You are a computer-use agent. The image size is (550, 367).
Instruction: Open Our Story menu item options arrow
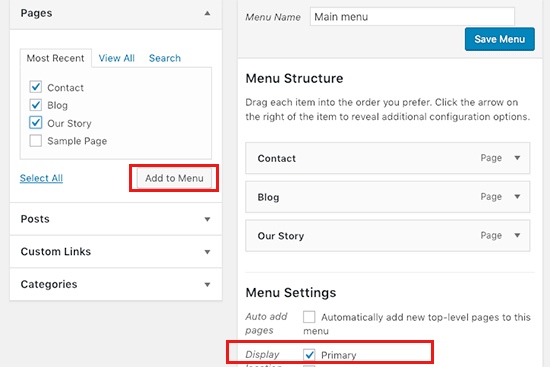click(x=517, y=235)
